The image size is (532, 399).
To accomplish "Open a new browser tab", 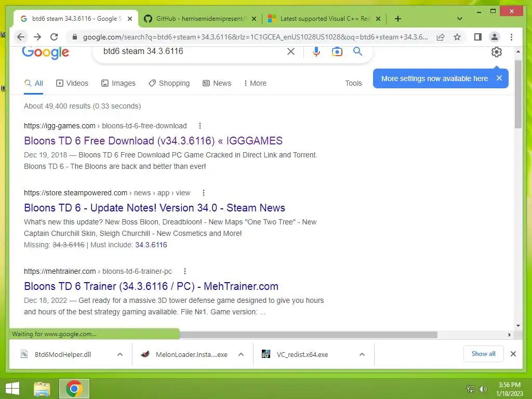I will (x=398, y=19).
